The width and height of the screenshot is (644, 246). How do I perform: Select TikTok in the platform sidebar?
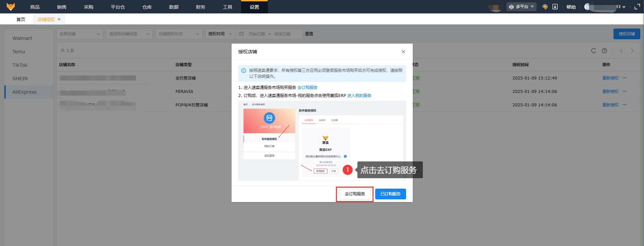(x=20, y=65)
